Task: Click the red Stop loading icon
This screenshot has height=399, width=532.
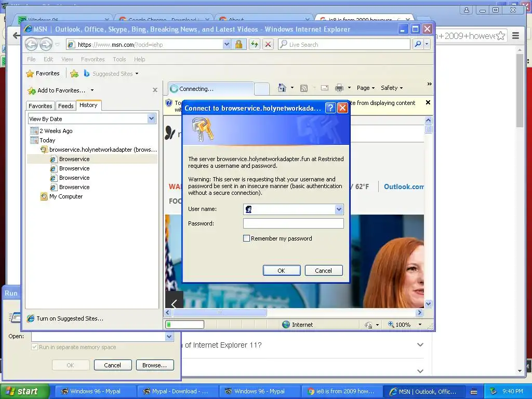Action: [x=268, y=45]
